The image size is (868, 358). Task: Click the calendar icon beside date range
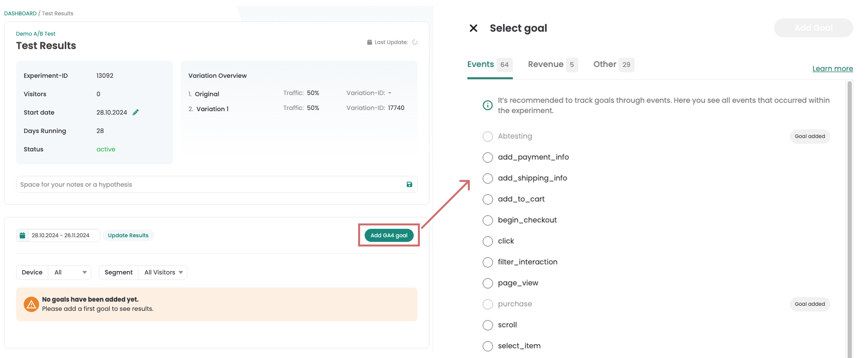(x=23, y=235)
